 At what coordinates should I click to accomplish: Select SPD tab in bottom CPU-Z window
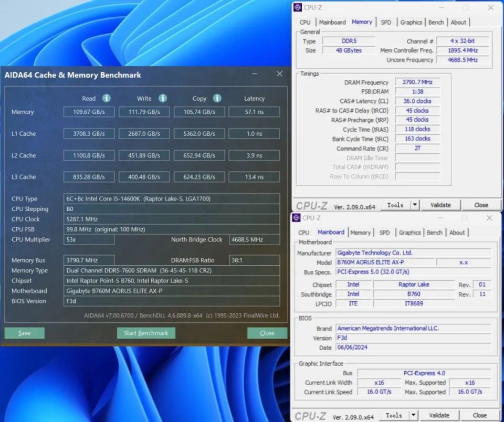pyautogui.click(x=385, y=233)
